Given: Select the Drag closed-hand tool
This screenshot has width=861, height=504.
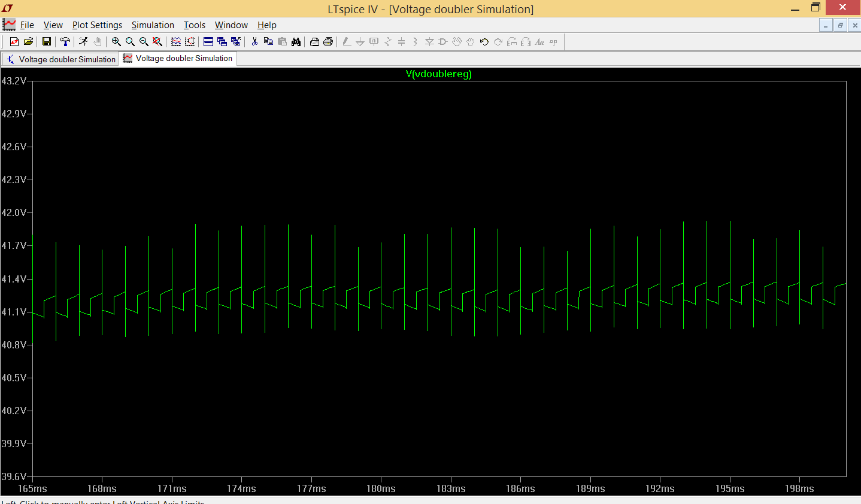Looking at the screenshot, I should click(x=471, y=41).
